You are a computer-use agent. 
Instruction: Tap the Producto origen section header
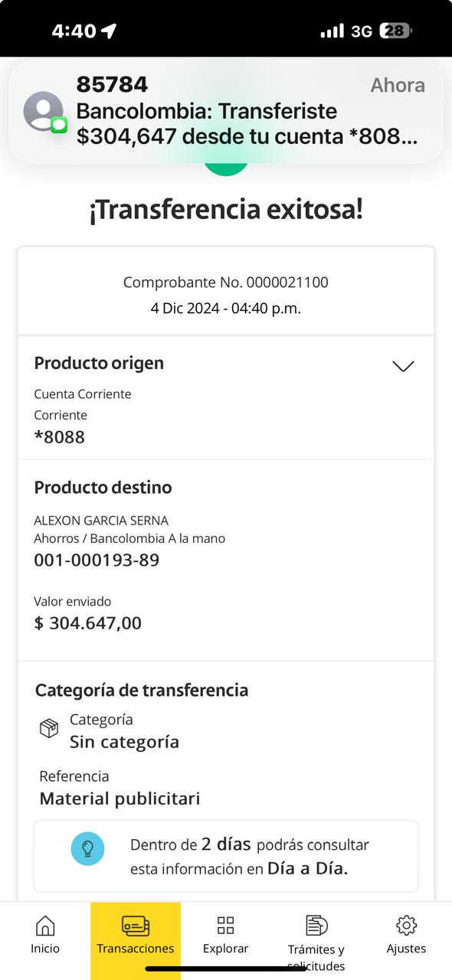[x=99, y=363]
